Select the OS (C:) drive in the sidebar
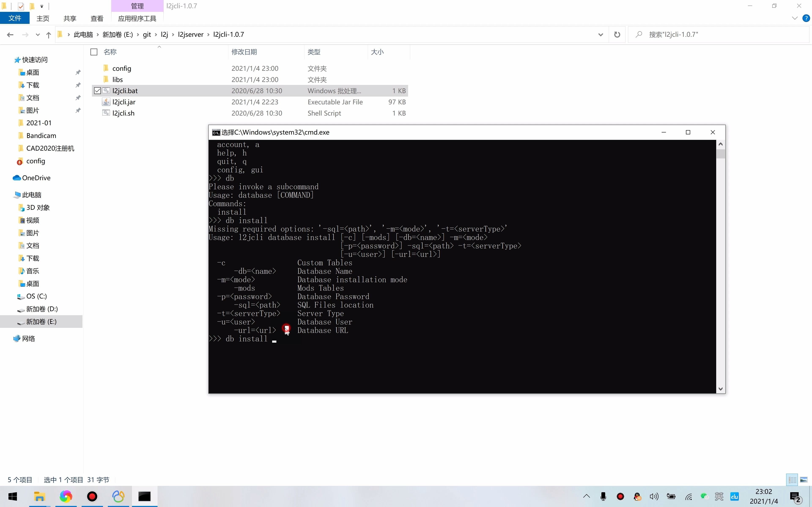Viewport: 812px width, 507px height. (x=36, y=296)
